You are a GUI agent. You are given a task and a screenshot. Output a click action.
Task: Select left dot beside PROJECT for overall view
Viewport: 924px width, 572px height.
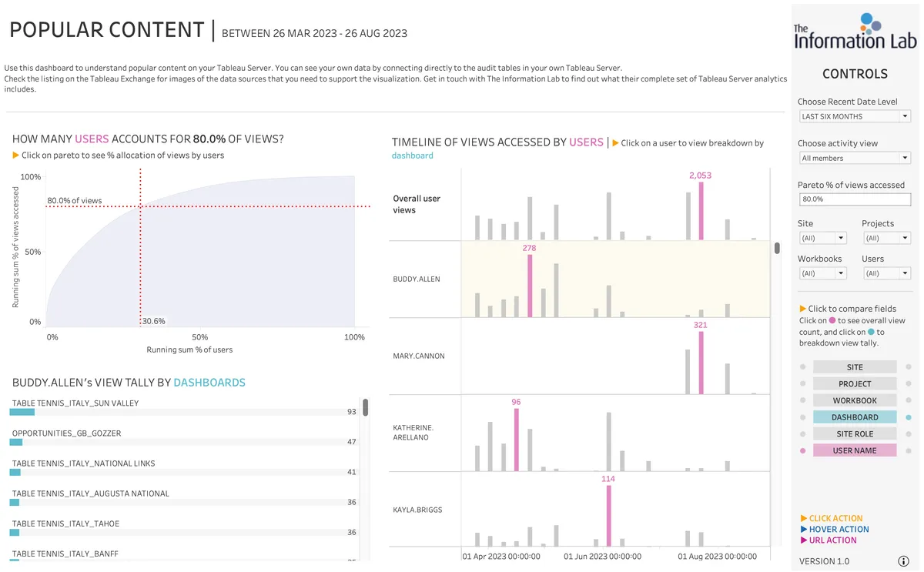pos(802,383)
